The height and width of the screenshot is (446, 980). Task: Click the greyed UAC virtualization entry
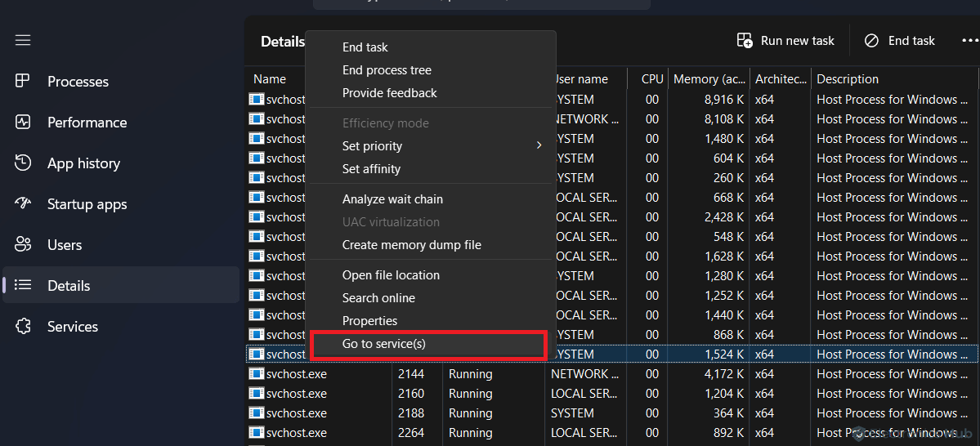click(391, 222)
